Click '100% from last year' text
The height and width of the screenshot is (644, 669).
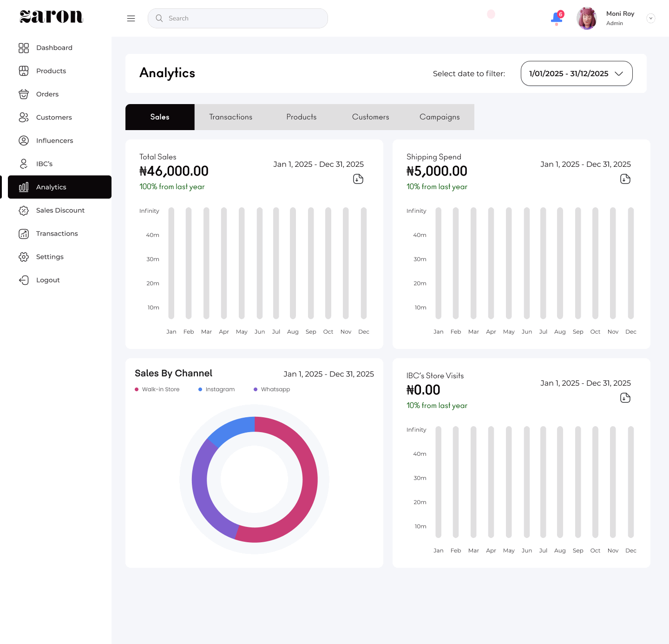(172, 187)
